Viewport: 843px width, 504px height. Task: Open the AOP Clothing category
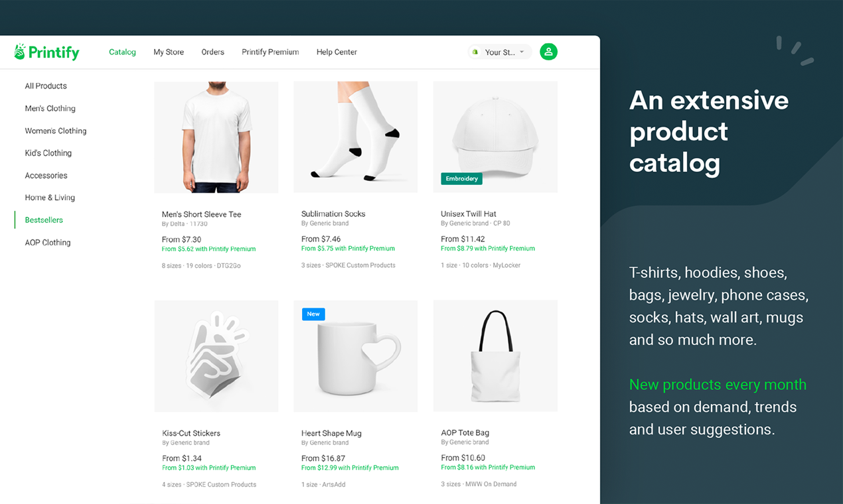coord(48,242)
